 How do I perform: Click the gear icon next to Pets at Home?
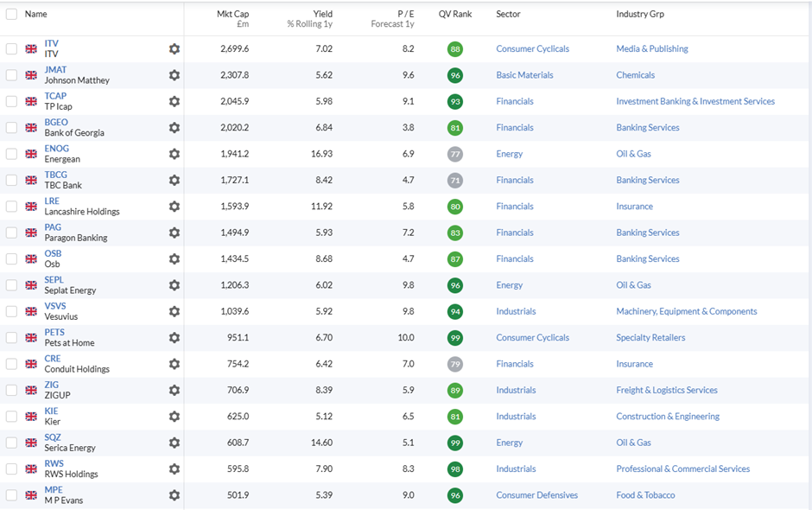[174, 337]
